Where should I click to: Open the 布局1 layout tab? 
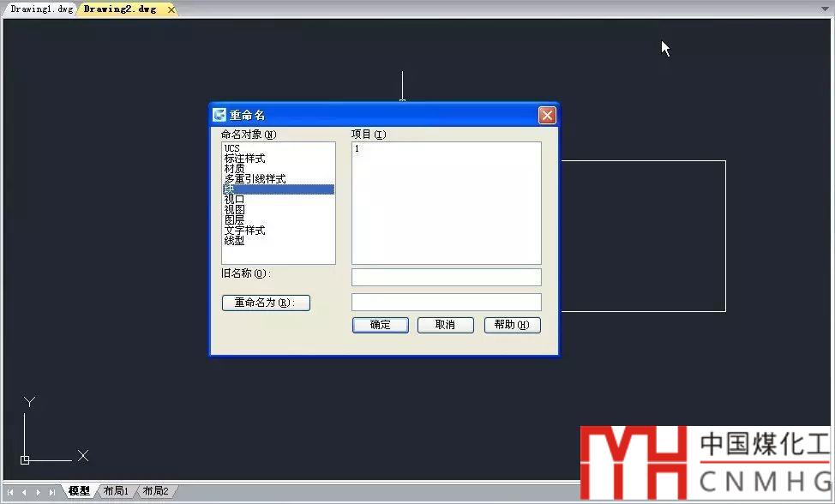116,490
